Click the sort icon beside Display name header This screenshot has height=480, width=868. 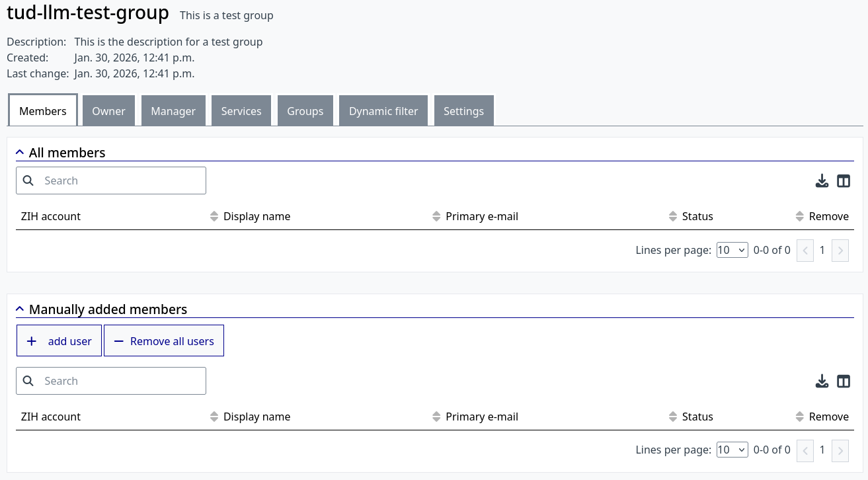[214, 216]
